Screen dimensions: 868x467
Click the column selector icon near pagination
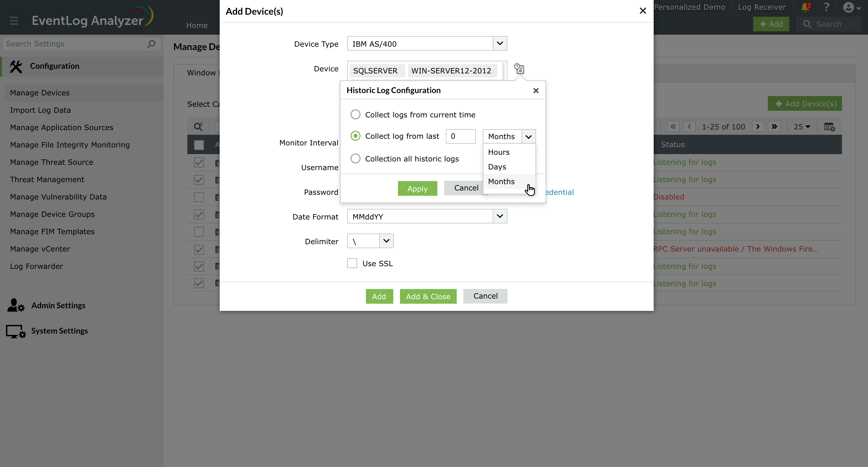(x=829, y=127)
